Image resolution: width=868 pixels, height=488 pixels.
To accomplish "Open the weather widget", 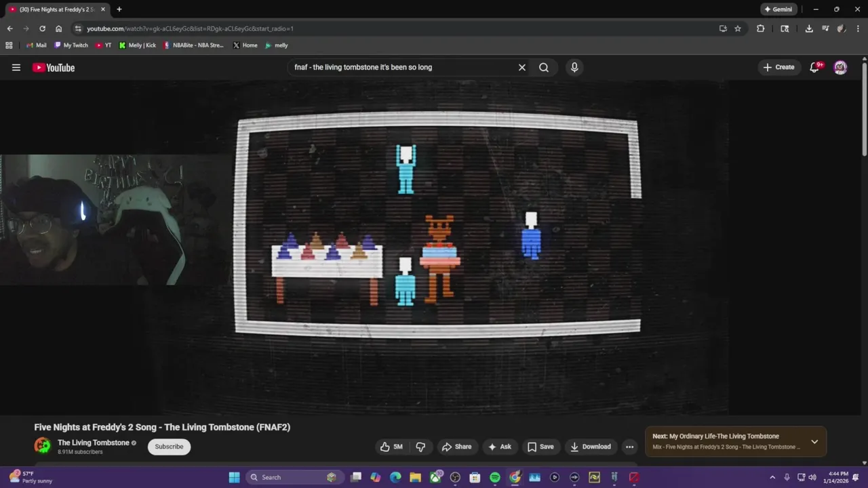I will coord(28,477).
